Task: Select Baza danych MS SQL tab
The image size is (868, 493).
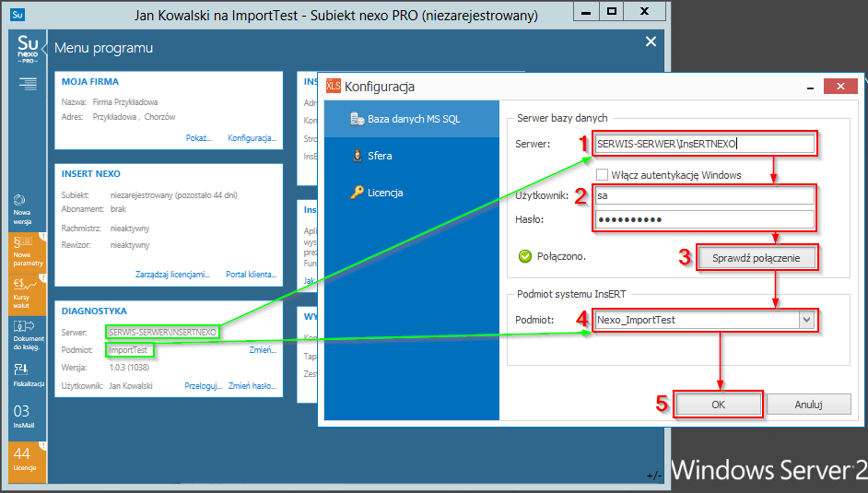Action: (x=412, y=118)
